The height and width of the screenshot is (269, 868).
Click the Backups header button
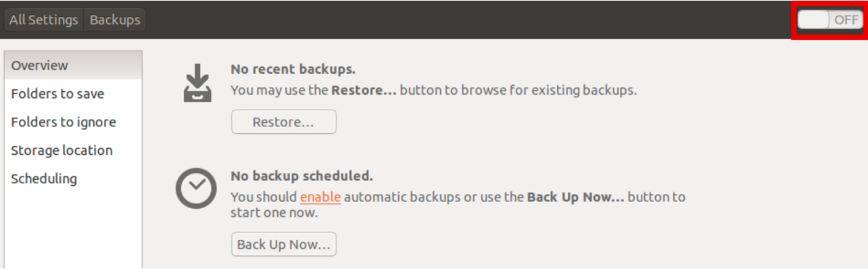[115, 20]
